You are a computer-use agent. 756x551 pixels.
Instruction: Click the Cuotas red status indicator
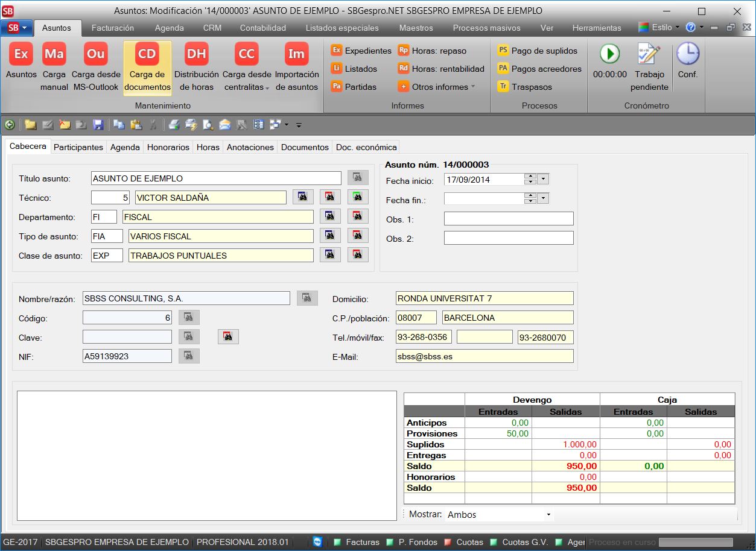448,542
